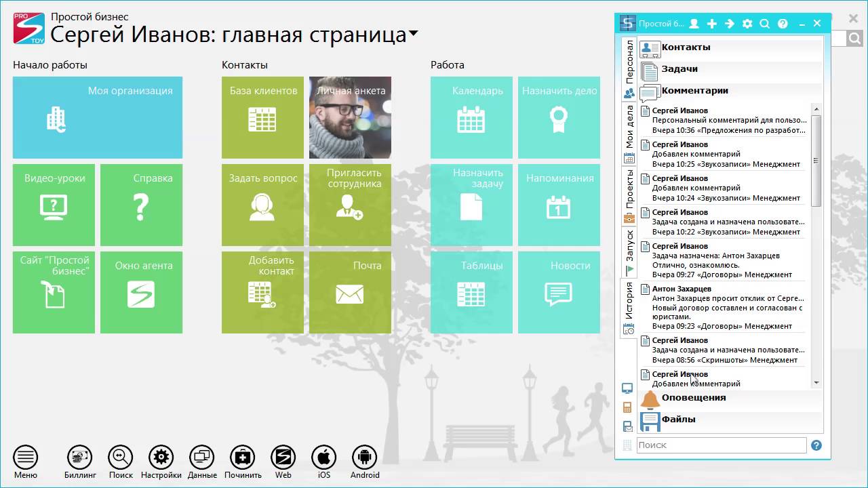The image size is (868, 488).
Task: Open the Видео-уроки tile
Action: (54, 205)
